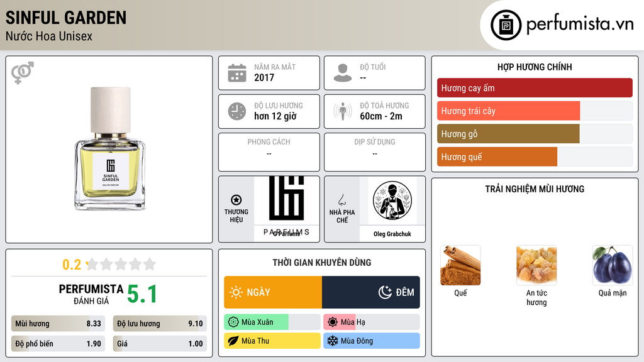Screen dimensions: 644x362
Task: Click the Mùi hương 8.33 score bar
Action: 58,324
